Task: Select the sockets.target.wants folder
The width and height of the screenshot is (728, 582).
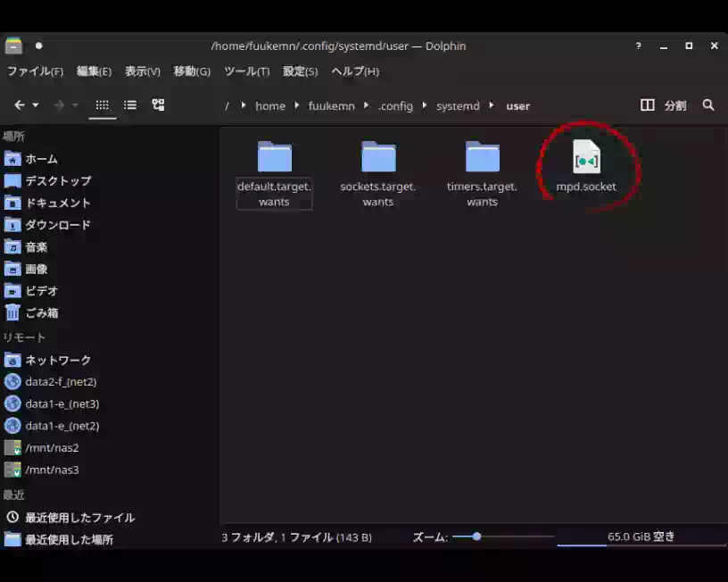Action: click(378, 174)
